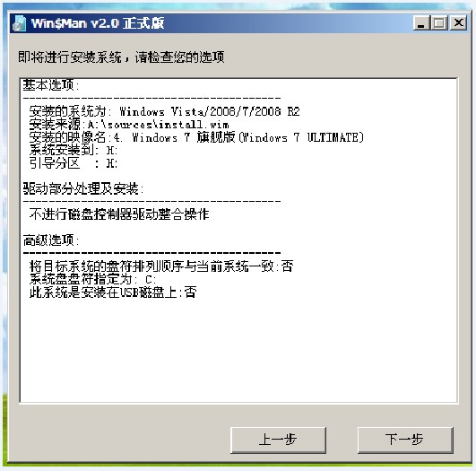Click the 盘符排列顺序与当前系统一致 line

coord(161,266)
